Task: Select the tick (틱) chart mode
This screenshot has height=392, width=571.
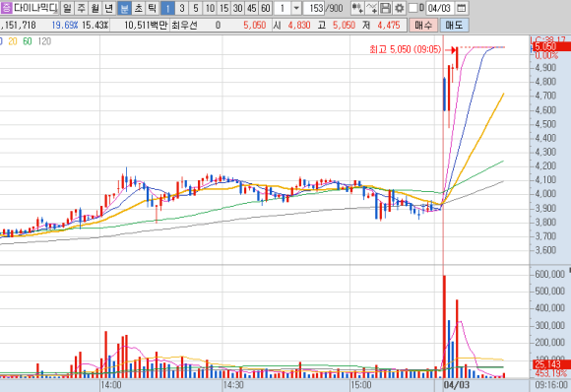Action: coord(153,8)
